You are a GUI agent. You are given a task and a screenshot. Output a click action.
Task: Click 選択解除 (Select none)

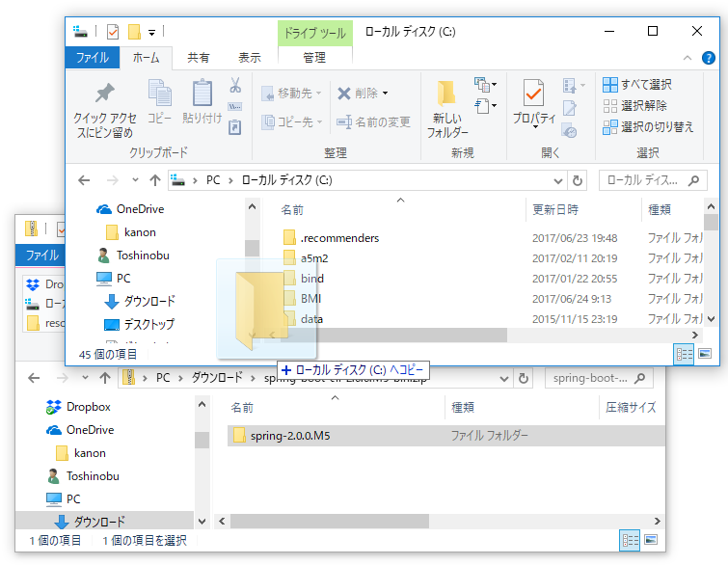pos(634,106)
